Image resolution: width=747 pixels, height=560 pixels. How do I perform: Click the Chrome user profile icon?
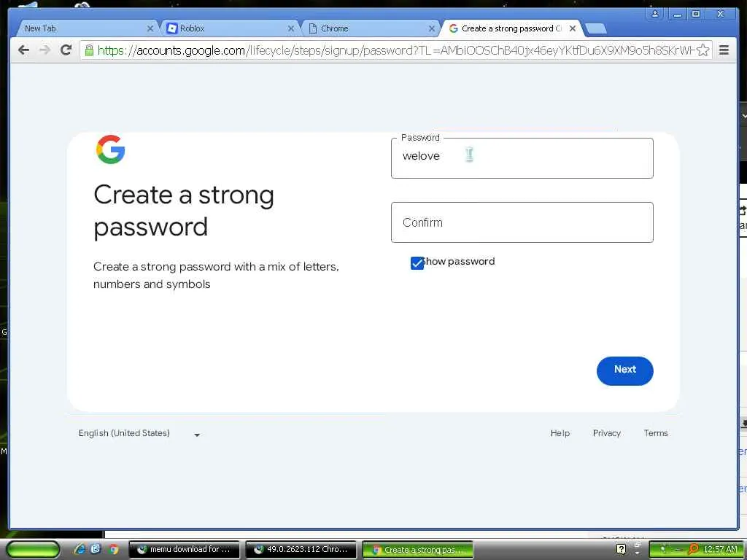point(655,14)
